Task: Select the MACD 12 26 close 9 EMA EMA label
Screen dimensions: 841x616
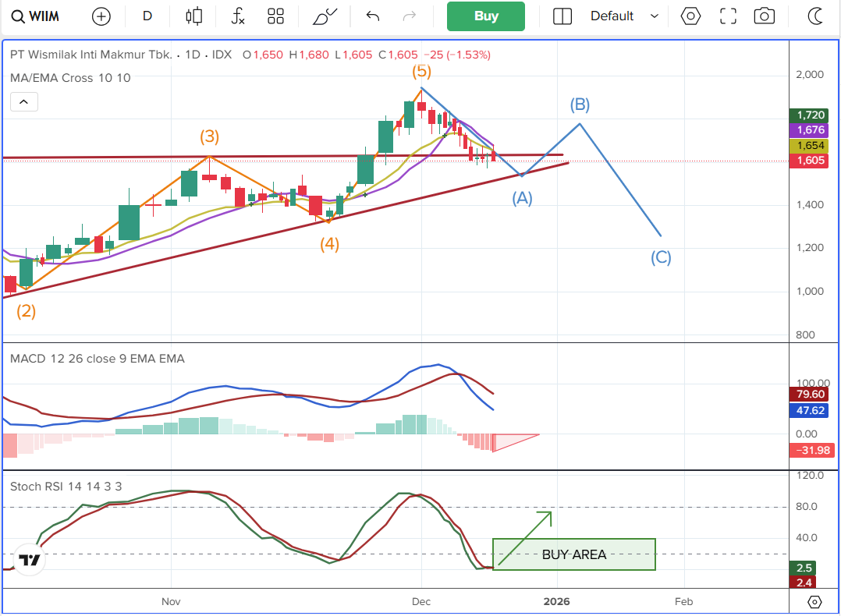Action: pyautogui.click(x=97, y=359)
